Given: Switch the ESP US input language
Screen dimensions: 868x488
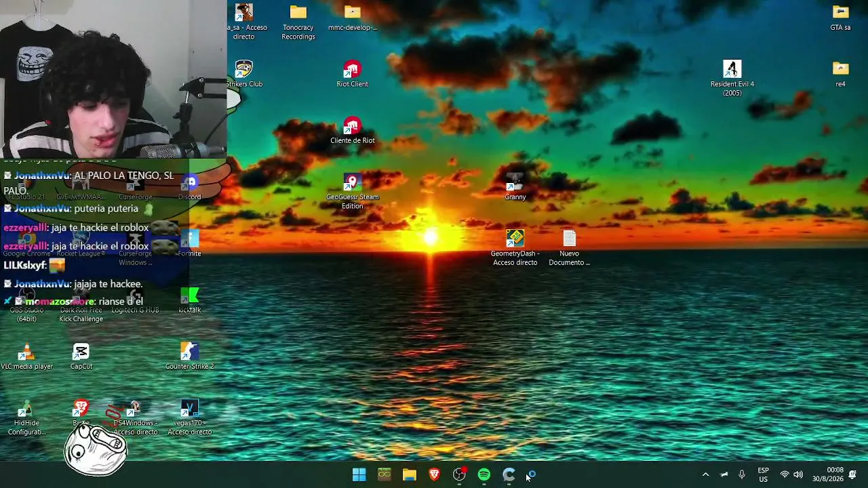Looking at the screenshot, I should 763,475.
